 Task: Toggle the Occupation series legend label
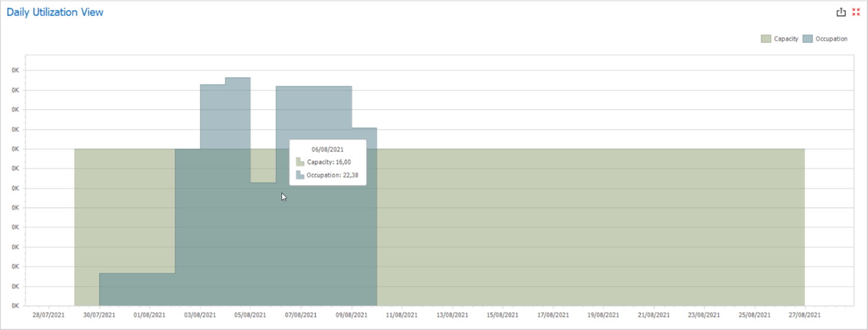point(831,39)
